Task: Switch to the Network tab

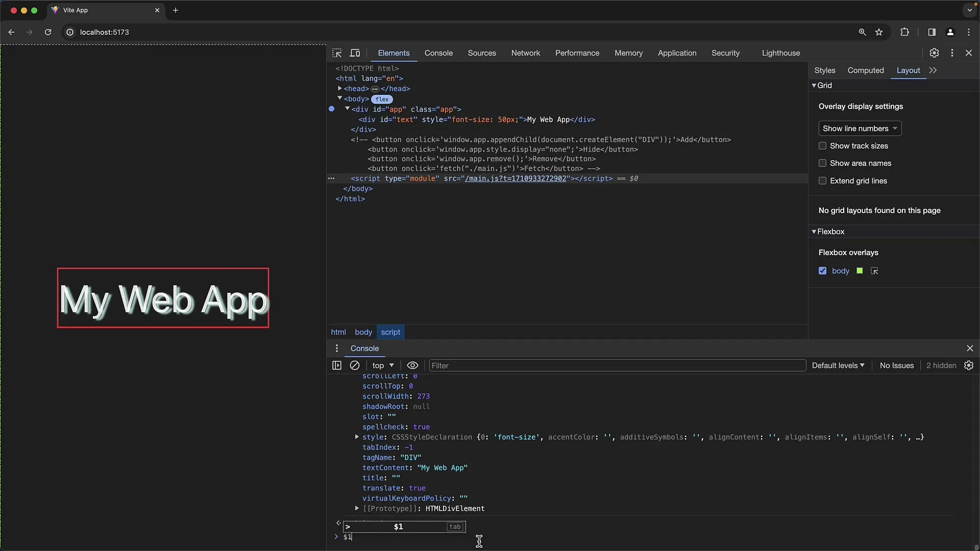Action: [526, 53]
